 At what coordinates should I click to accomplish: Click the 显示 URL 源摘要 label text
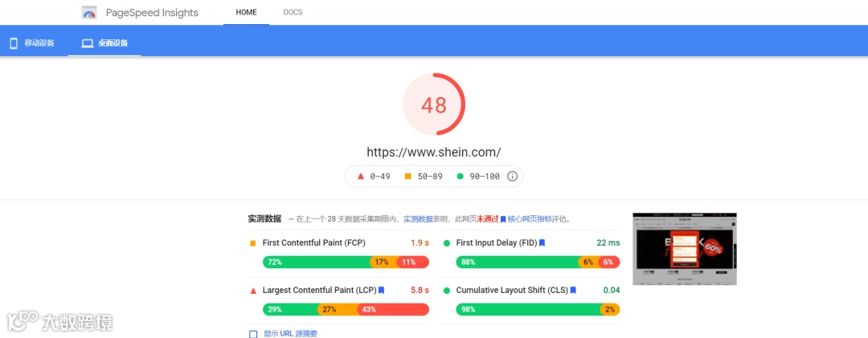[291, 333]
